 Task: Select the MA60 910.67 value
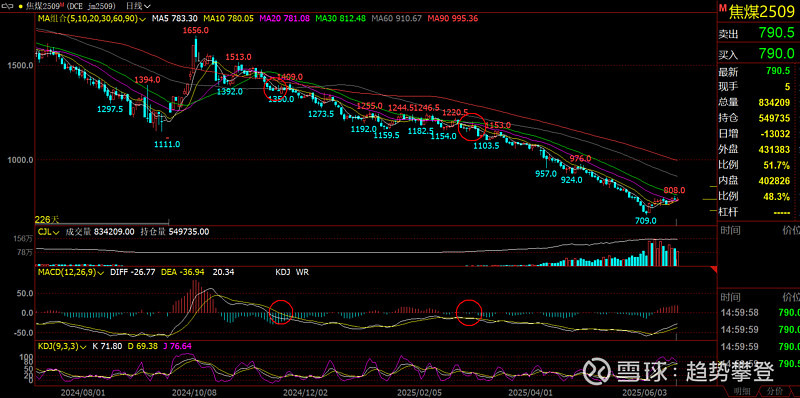pos(396,18)
